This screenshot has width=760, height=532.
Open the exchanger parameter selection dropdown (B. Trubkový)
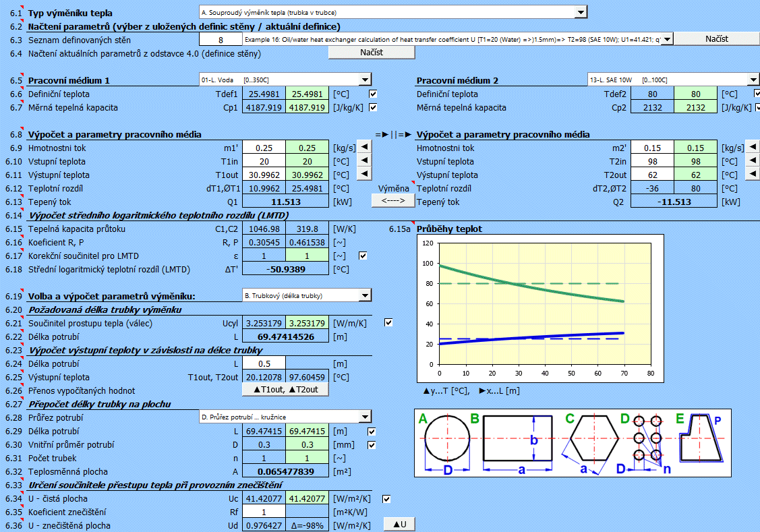click(x=365, y=295)
